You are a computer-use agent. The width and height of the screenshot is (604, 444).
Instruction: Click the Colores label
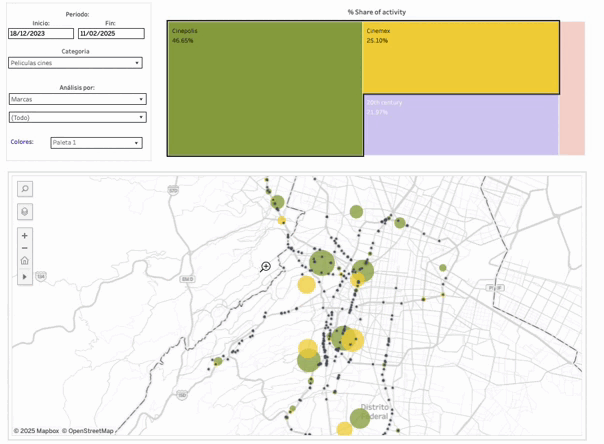coord(22,142)
